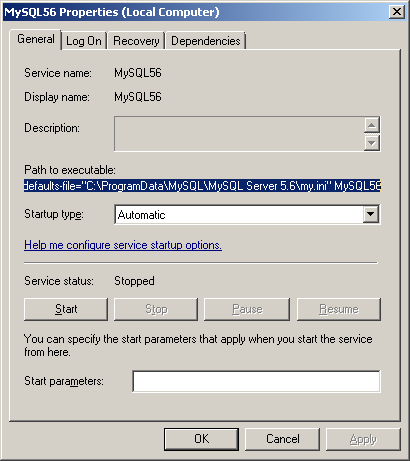The height and width of the screenshot is (461, 410).
Task: Confirm with the OK button
Action: (201, 439)
